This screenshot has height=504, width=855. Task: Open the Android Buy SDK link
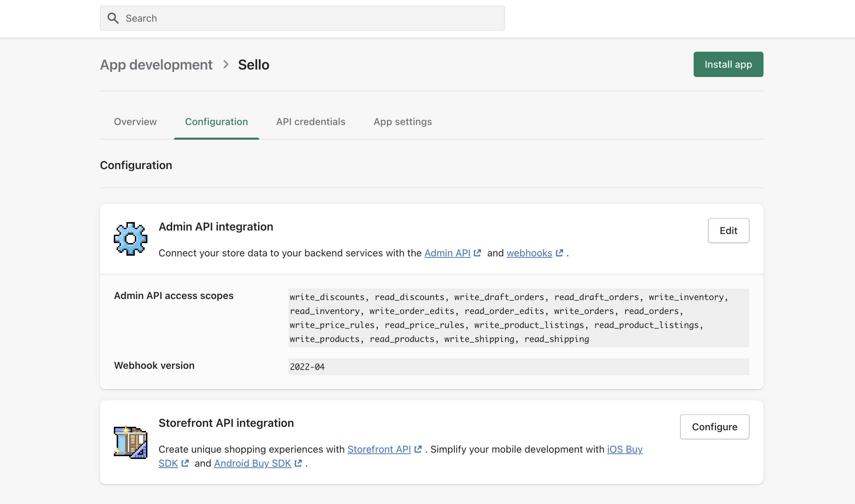[x=253, y=463]
